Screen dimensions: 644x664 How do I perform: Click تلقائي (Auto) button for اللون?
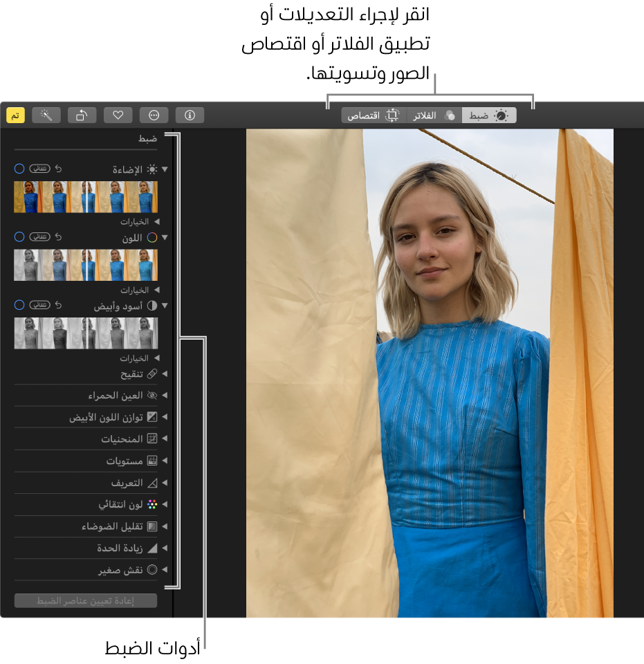(40, 237)
